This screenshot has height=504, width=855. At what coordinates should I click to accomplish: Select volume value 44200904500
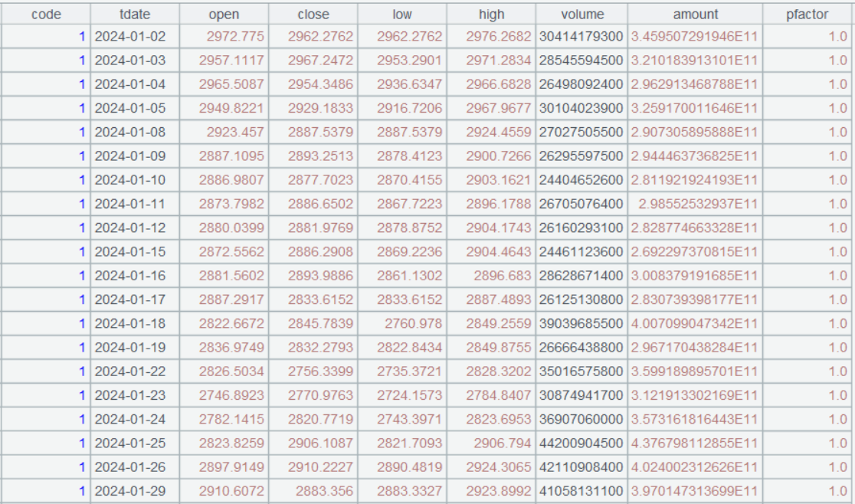(581, 444)
